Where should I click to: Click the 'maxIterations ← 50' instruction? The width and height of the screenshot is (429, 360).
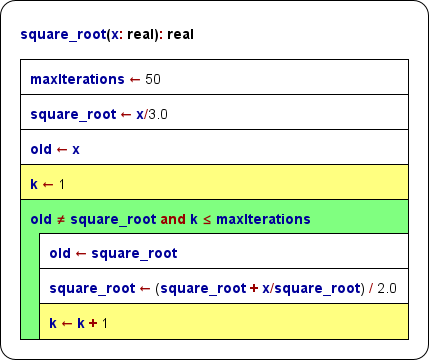pyautogui.click(x=214, y=77)
